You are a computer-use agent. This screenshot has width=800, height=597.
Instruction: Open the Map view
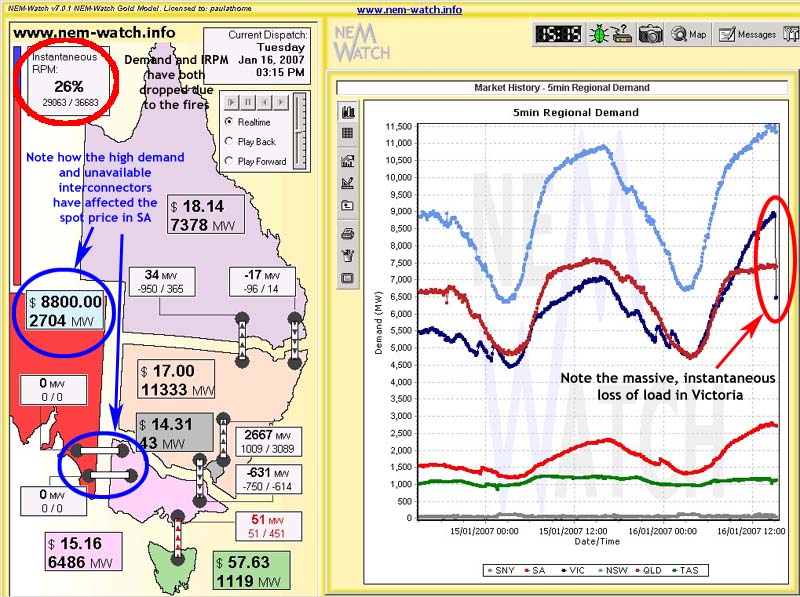689,35
